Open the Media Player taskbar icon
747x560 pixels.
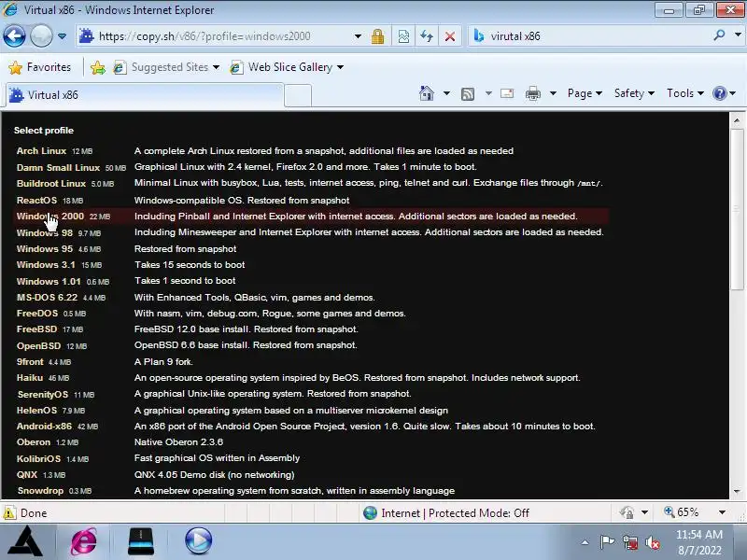[x=198, y=541]
